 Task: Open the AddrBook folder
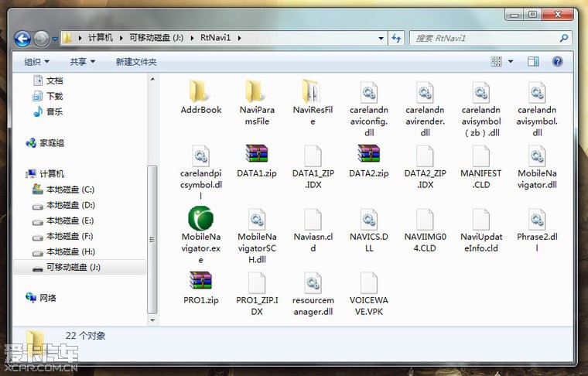[x=199, y=91]
